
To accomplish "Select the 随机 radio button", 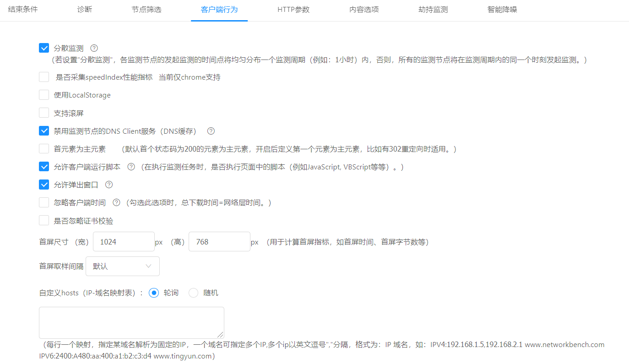I will (x=194, y=293).
